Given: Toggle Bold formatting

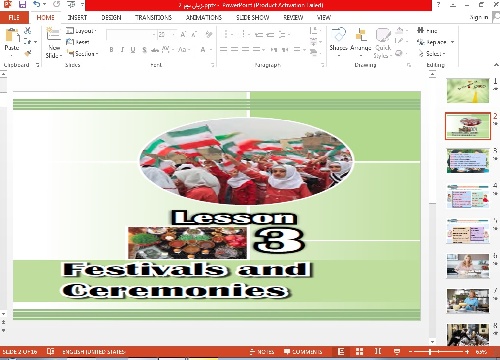Looking at the screenshot, I should point(111,50).
